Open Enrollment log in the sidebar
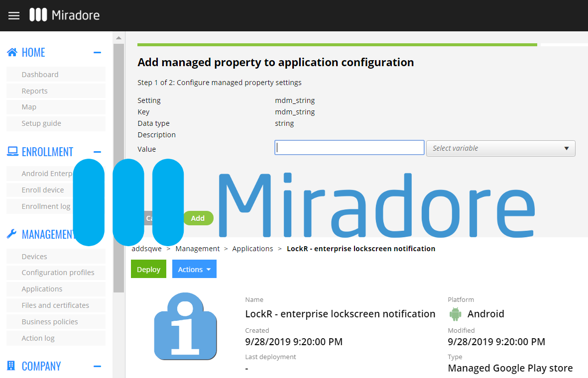The image size is (588, 378). point(46,206)
